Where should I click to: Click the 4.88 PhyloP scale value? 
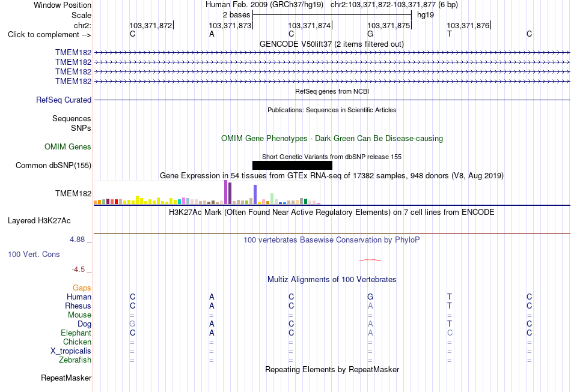(x=77, y=240)
